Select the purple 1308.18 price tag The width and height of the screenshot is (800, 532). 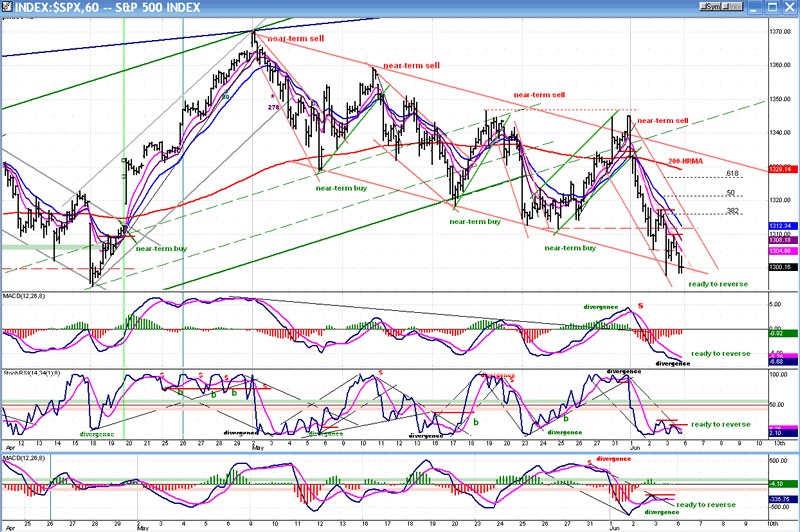[783, 240]
